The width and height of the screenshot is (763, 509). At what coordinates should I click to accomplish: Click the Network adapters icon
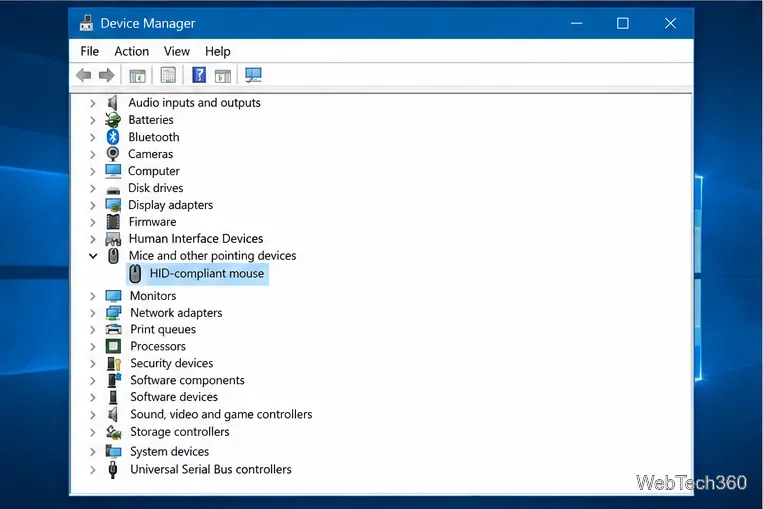tap(113, 312)
